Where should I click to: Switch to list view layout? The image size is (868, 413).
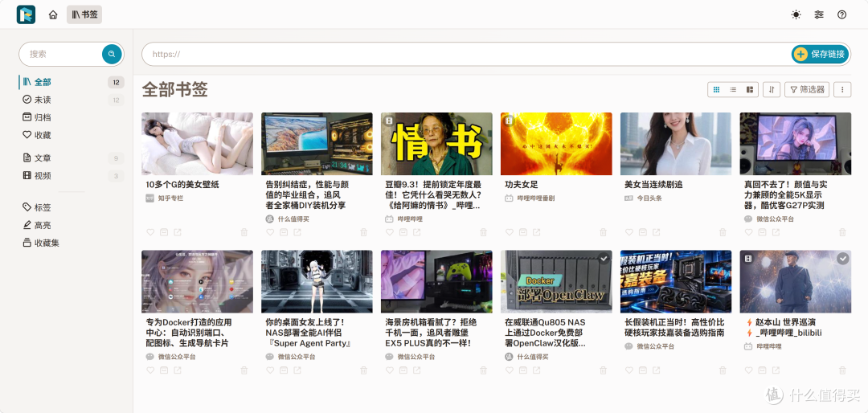pos(733,89)
